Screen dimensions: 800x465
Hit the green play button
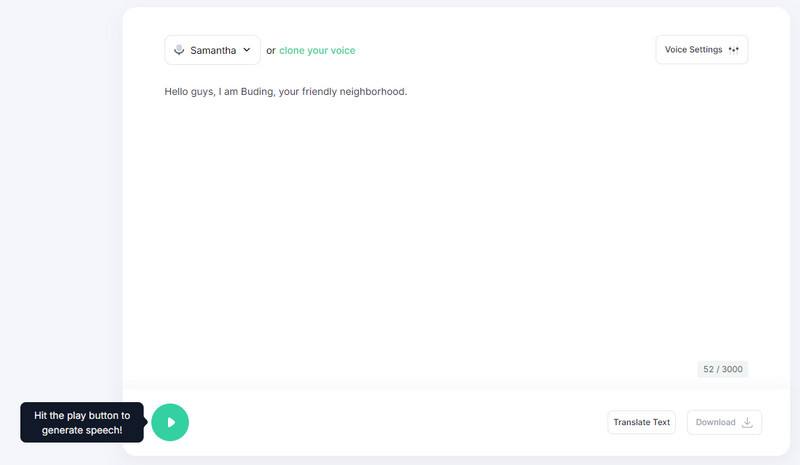click(170, 422)
